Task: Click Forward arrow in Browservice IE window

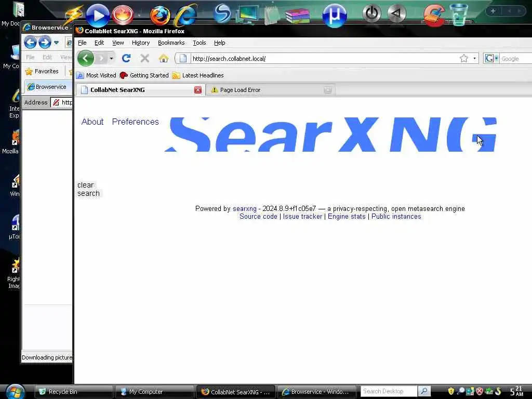Action: click(45, 43)
